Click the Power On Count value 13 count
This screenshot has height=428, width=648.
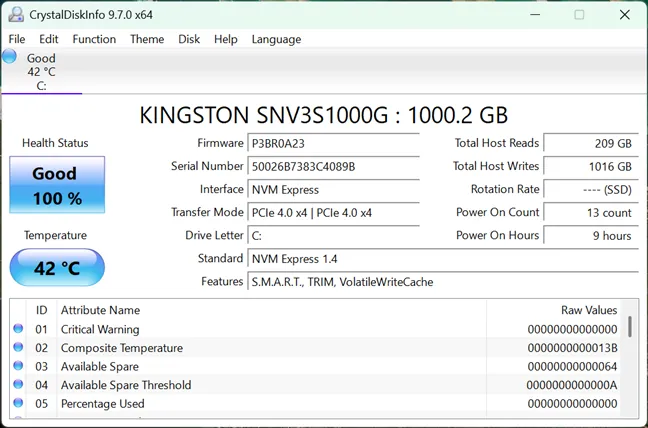click(x=591, y=213)
